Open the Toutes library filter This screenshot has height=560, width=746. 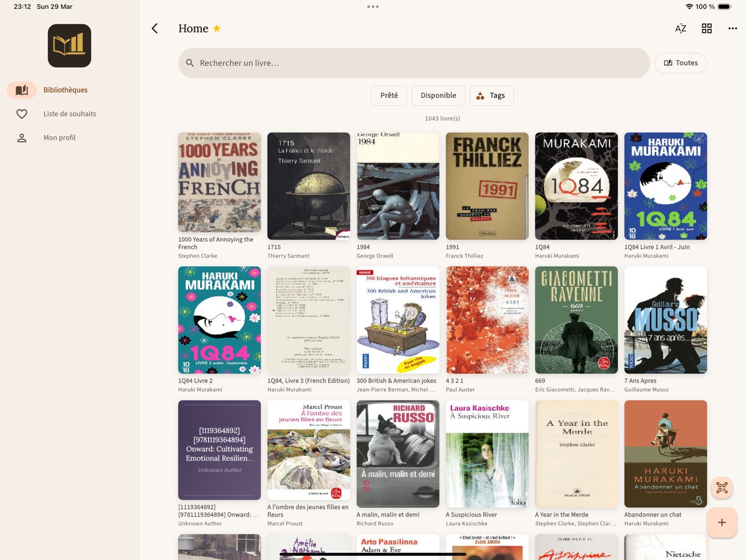tap(681, 63)
